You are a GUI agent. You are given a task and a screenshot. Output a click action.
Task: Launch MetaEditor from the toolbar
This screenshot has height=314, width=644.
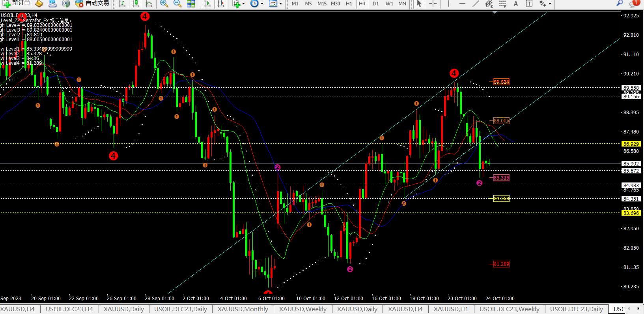39,4
